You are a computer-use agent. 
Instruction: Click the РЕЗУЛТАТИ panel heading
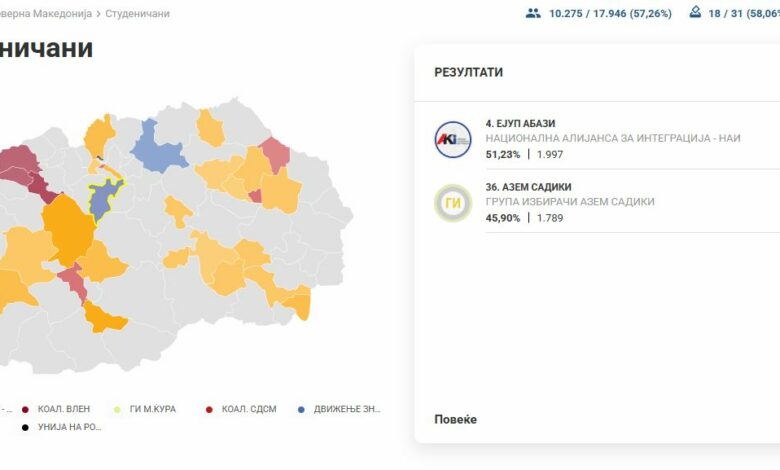point(468,73)
